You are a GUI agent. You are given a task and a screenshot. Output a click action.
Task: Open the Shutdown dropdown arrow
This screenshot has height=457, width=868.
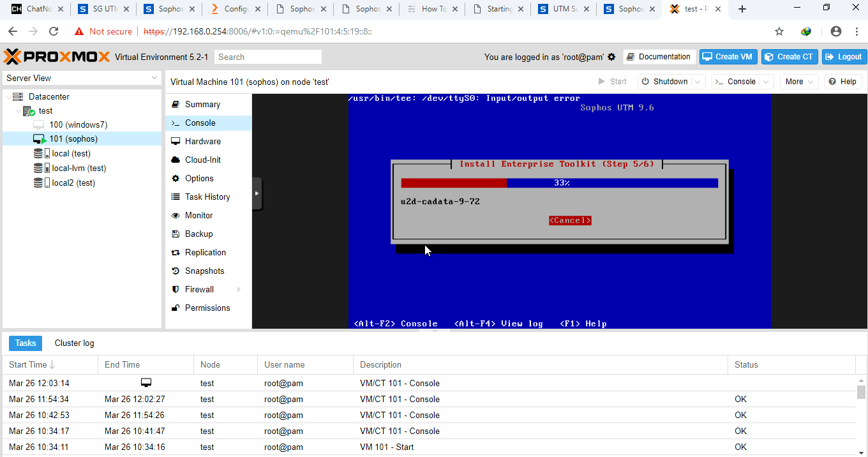(x=698, y=82)
